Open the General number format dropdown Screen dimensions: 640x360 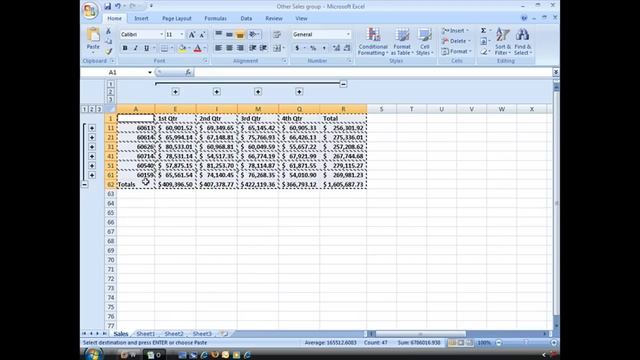[x=348, y=35]
